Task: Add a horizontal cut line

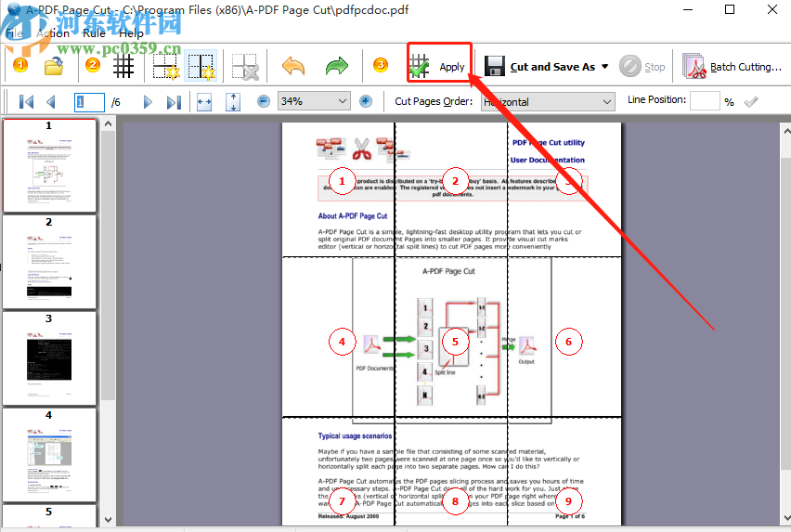Action: click(166, 67)
